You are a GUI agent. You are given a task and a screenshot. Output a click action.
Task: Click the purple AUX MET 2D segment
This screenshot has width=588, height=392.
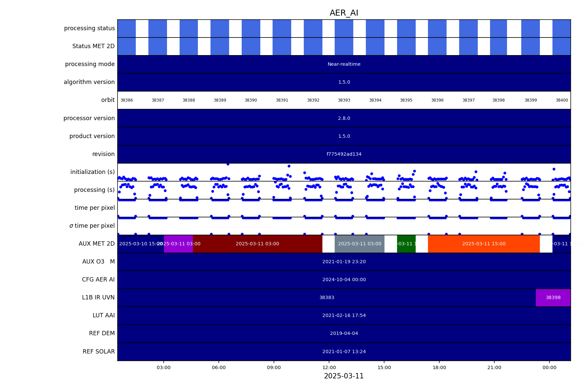(178, 244)
